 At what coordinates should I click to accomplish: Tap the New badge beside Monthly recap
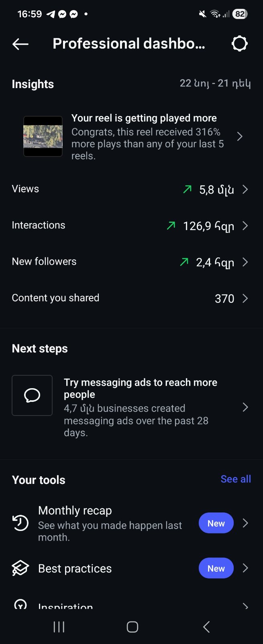tap(216, 523)
